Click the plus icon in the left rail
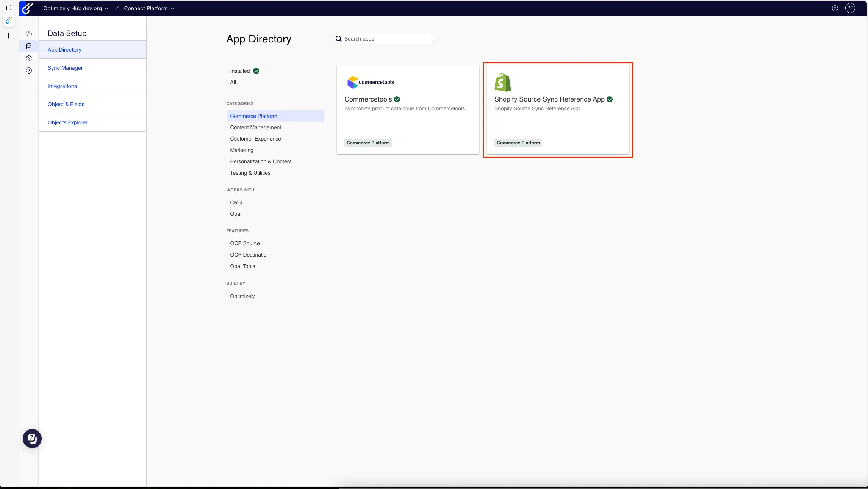Screen dimensions: 868x489 point(9,36)
